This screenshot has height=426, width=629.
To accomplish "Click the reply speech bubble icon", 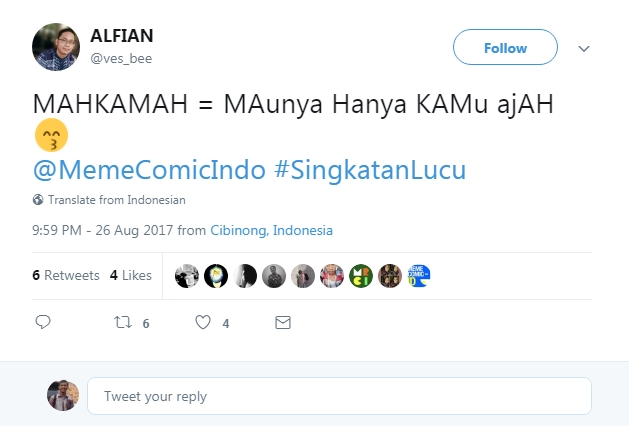I will tap(43, 323).
